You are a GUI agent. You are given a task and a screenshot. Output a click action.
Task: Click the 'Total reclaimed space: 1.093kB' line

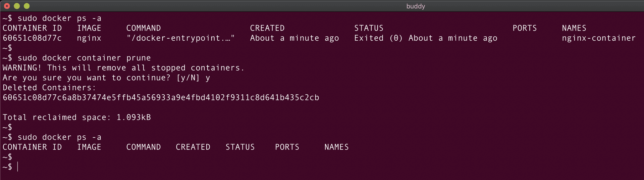(77, 118)
